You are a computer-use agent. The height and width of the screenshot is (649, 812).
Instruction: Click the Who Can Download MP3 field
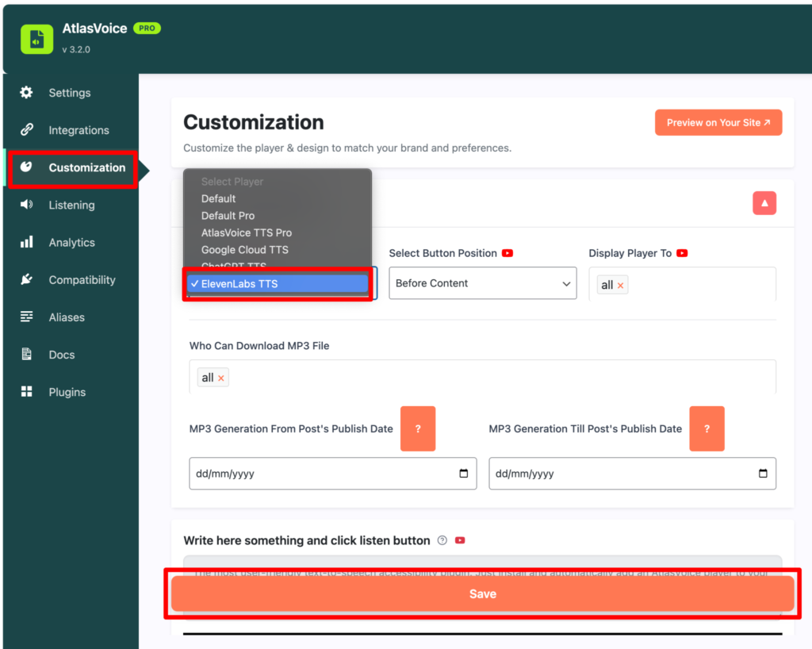click(483, 377)
